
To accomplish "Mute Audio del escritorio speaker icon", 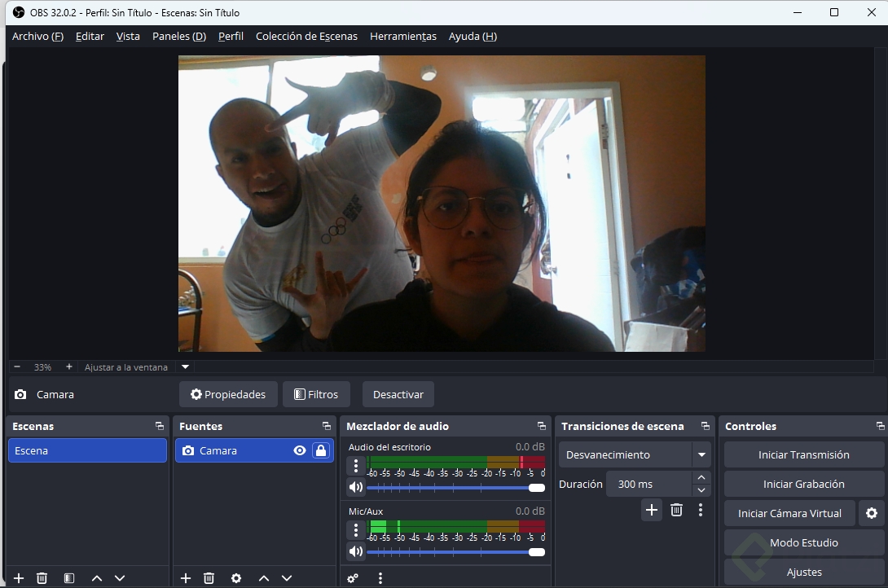I will (x=356, y=487).
